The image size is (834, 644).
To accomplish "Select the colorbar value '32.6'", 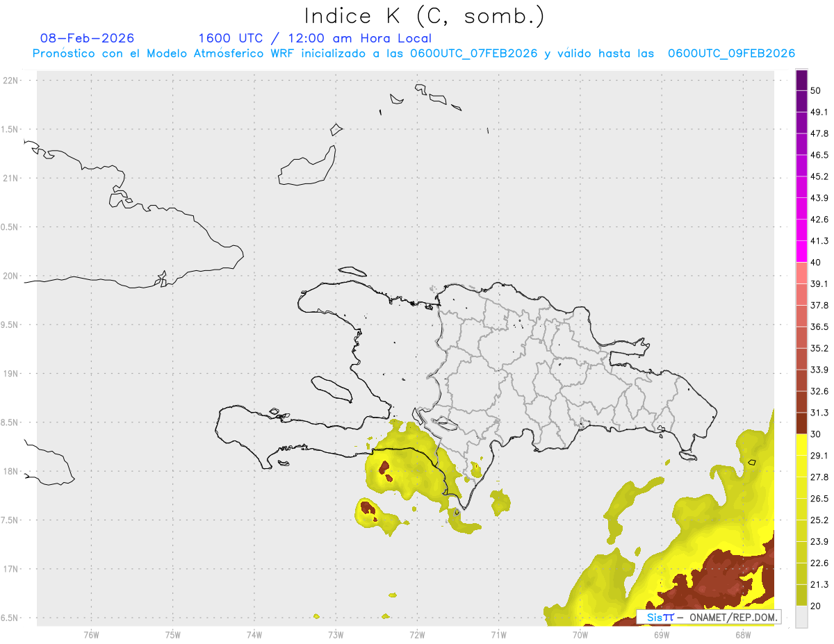I will (x=819, y=391).
